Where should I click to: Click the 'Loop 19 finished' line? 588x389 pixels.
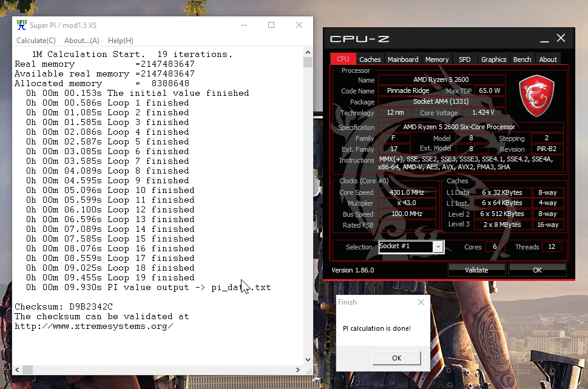(x=110, y=277)
